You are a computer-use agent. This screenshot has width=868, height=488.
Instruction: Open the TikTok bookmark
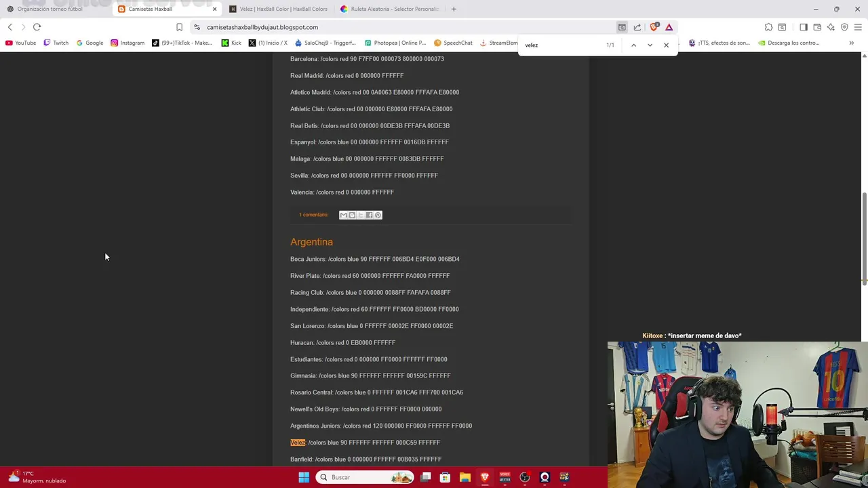[x=182, y=43]
